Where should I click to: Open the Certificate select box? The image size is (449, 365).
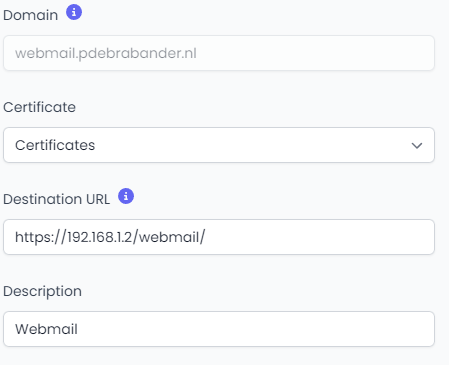pos(219,145)
